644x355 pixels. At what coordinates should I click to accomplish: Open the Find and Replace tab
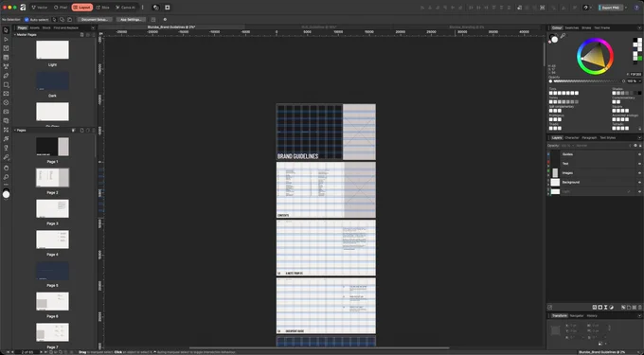pos(65,27)
